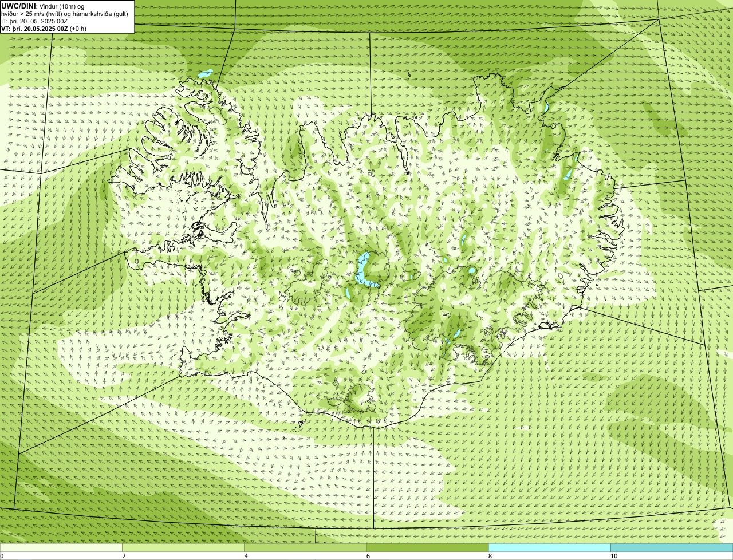Click the 6–8 dark green legend segment
Screen dimensions: 733x560
pos(427,548)
